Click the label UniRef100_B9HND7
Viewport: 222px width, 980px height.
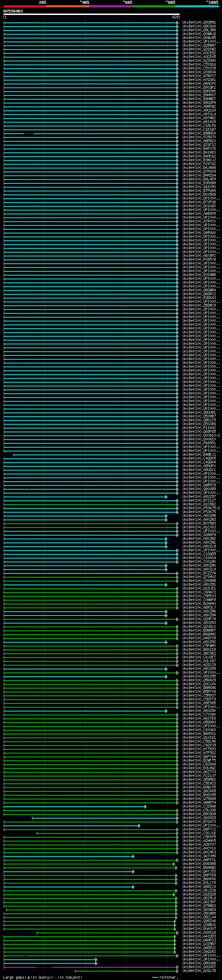pyautogui.click(x=199, y=99)
